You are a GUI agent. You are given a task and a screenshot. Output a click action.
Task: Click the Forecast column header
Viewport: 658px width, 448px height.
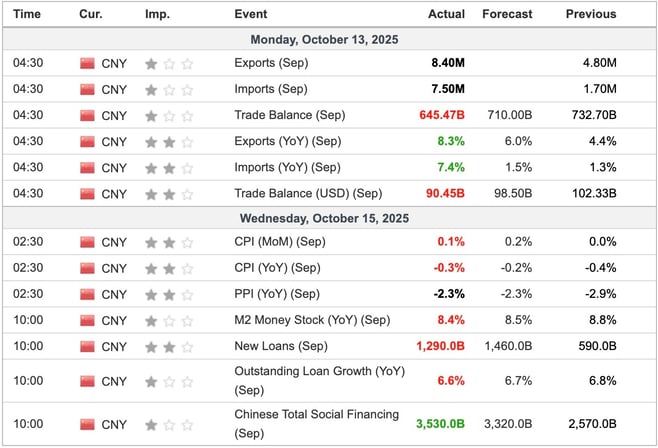click(x=507, y=14)
